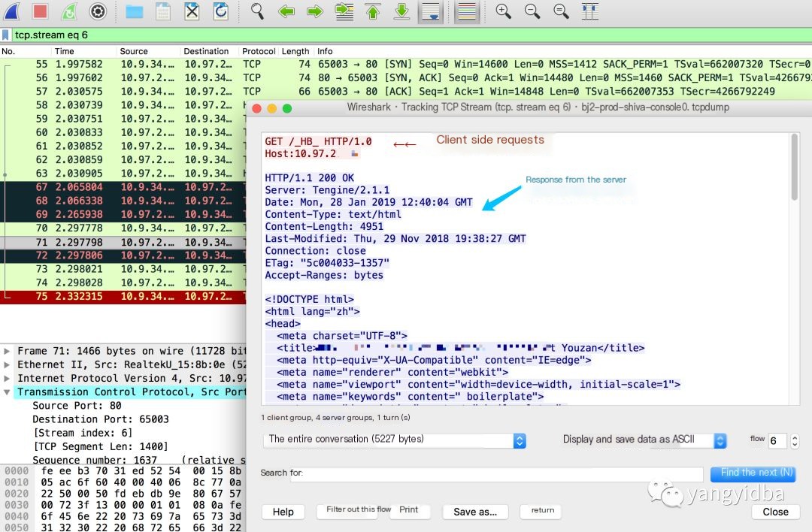
Task: Sort by the Length column header
Action: click(x=295, y=51)
